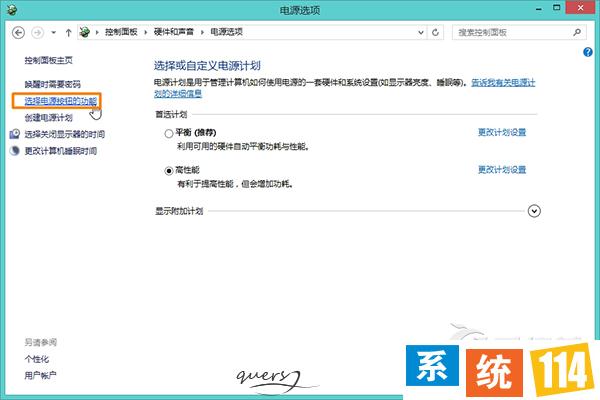
Task: Expand 显示附加计划 with chevron button
Action: point(534,211)
